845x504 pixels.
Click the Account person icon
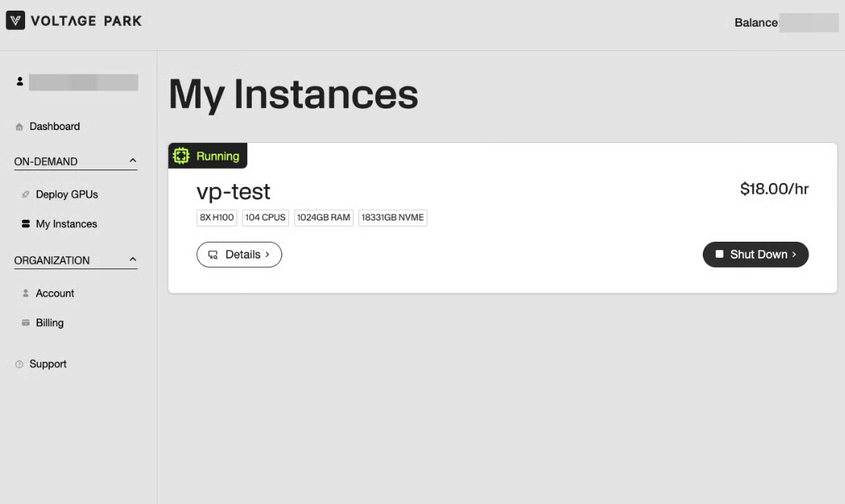point(26,293)
